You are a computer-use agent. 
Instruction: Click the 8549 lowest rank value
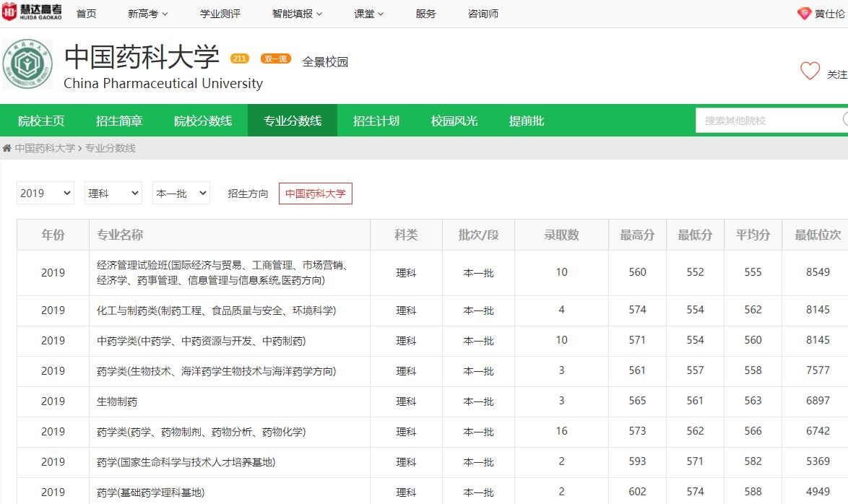pyautogui.click(x=818, y=272)
